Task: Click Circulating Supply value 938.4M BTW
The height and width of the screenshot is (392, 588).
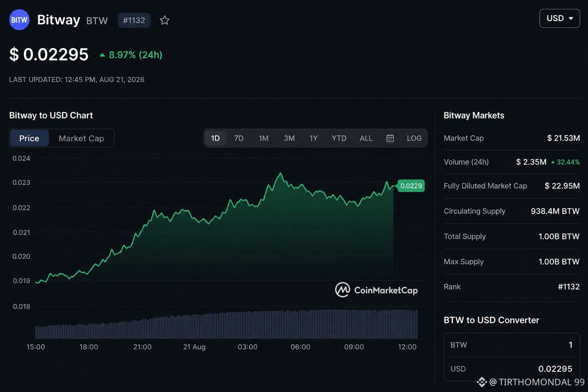Action: (555, 211)
